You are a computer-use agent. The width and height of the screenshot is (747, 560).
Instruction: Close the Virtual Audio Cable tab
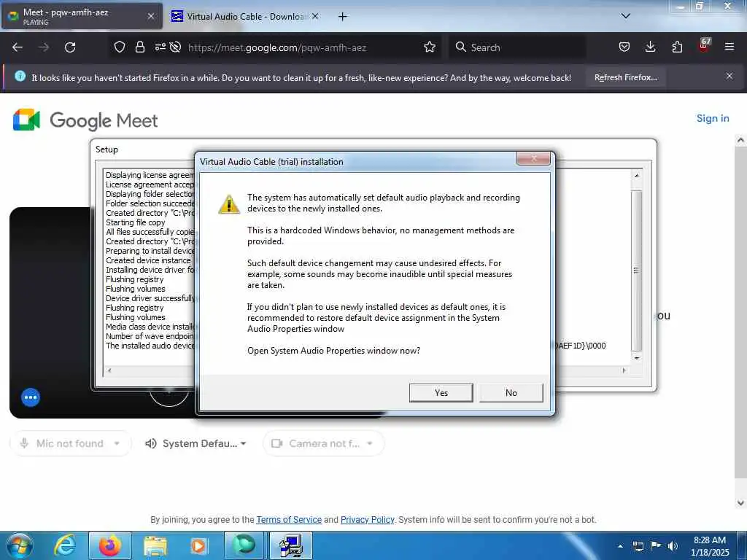(x=315, y=16)
